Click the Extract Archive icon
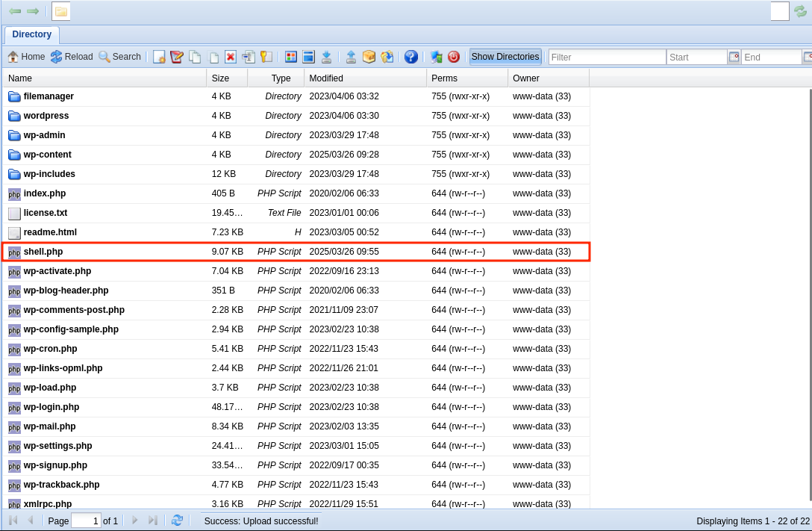 [387, 57]
